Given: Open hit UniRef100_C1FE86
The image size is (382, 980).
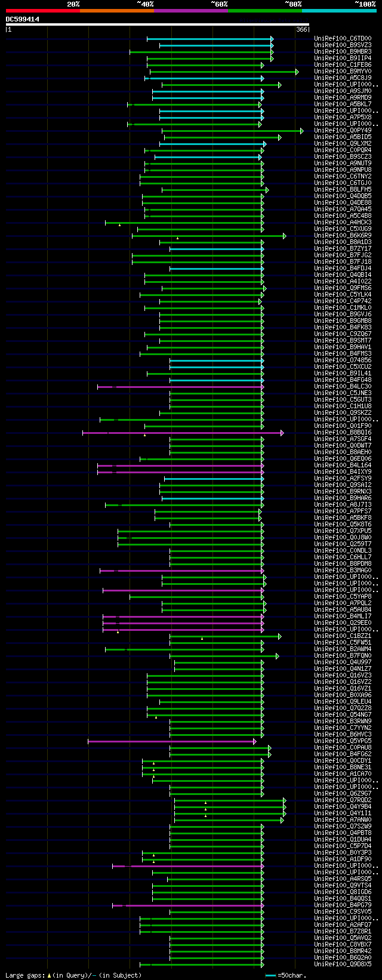Looking at the screenshot, I should pyautogui.click(x=343, y=65).
